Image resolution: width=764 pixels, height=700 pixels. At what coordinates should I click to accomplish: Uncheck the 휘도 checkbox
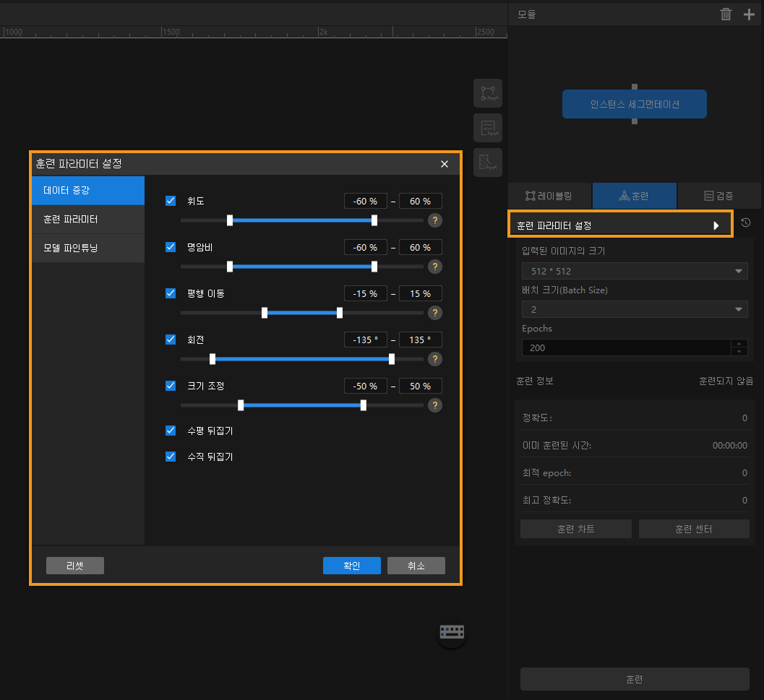(171, 201)
